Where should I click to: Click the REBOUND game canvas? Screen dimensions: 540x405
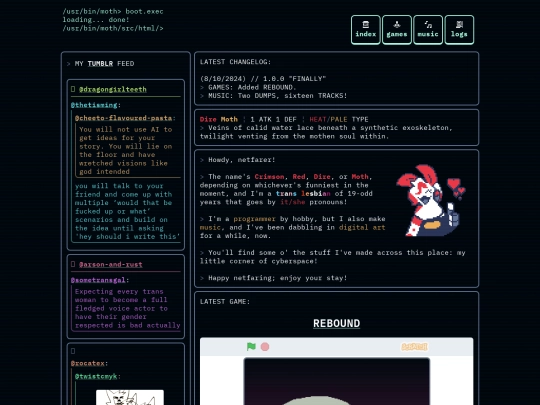pyautogui.click(x=336, y=382)
